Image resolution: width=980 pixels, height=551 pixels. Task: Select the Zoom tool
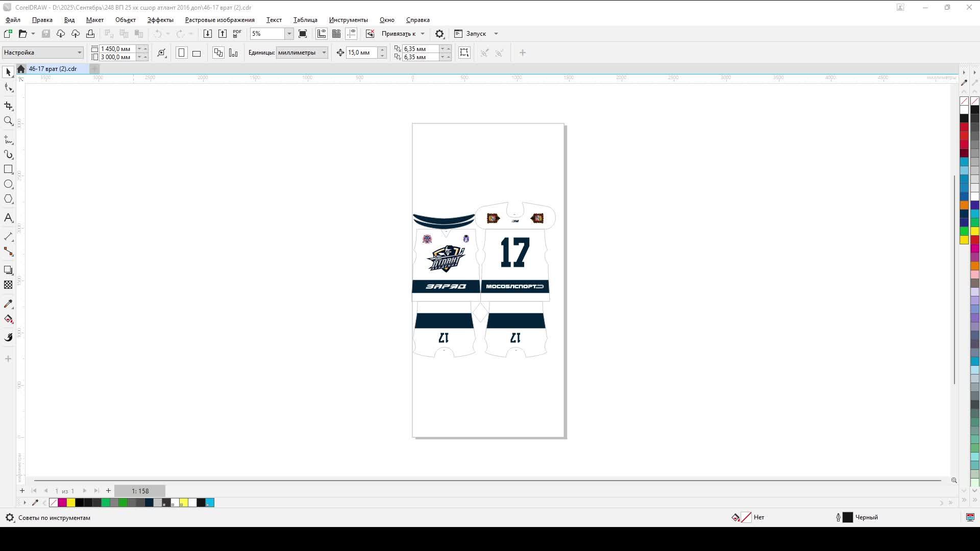pyautogui.click(x=8, y=121)
